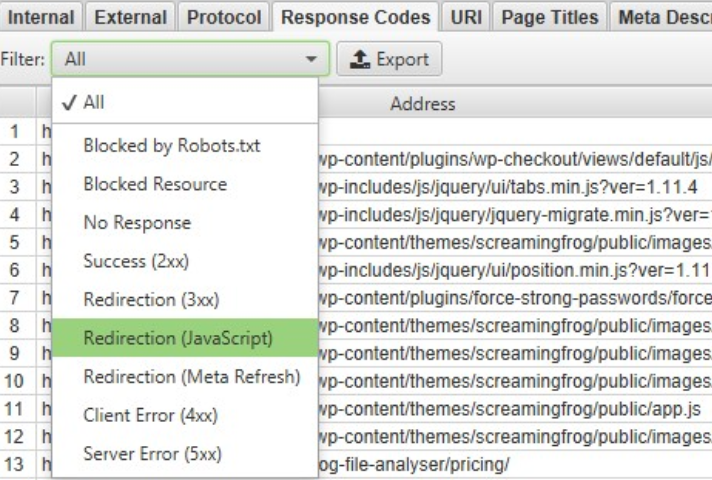Click the Filter dropdown arrow
This screenshot has width=712, height=480.
pos(311,59)
